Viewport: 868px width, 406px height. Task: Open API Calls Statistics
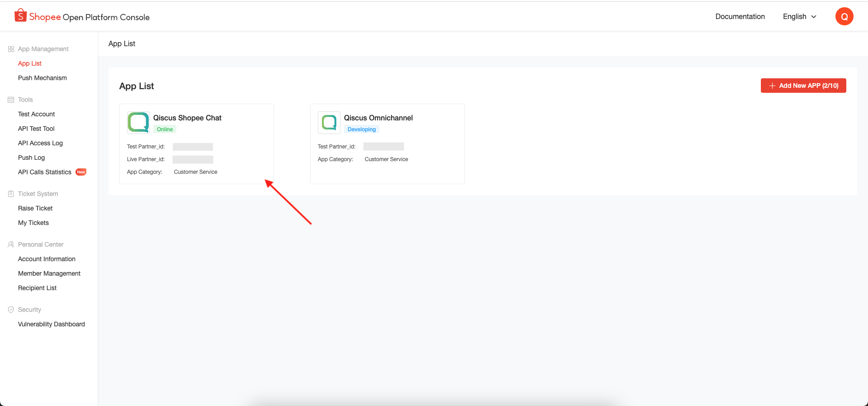point(45,172)
